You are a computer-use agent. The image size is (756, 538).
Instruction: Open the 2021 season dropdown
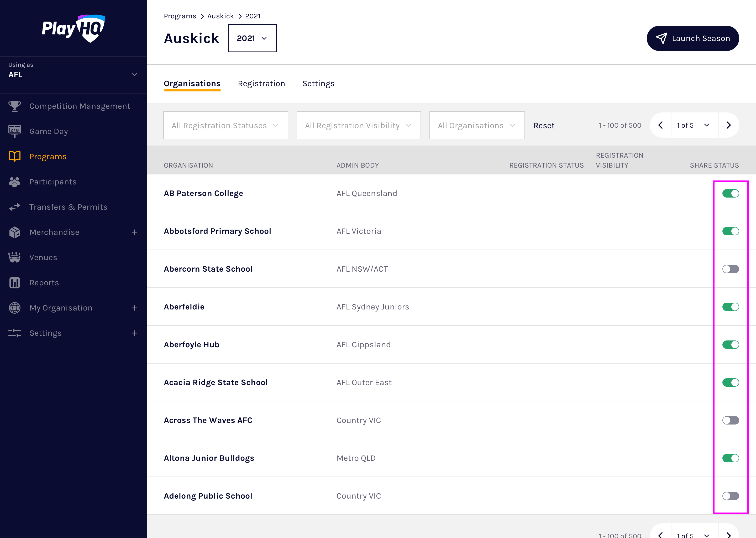tap(252, 38)
